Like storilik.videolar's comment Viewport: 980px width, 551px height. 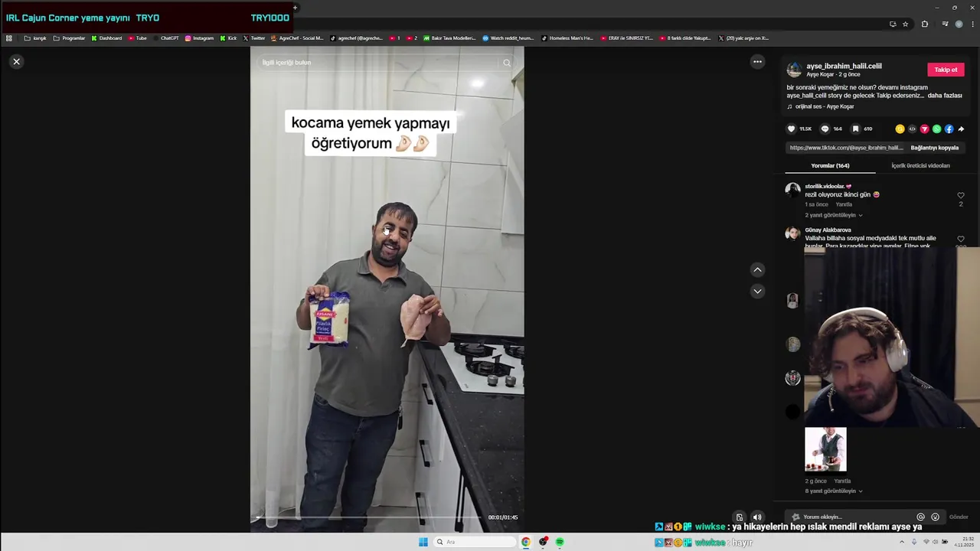(x=961, y=196)
